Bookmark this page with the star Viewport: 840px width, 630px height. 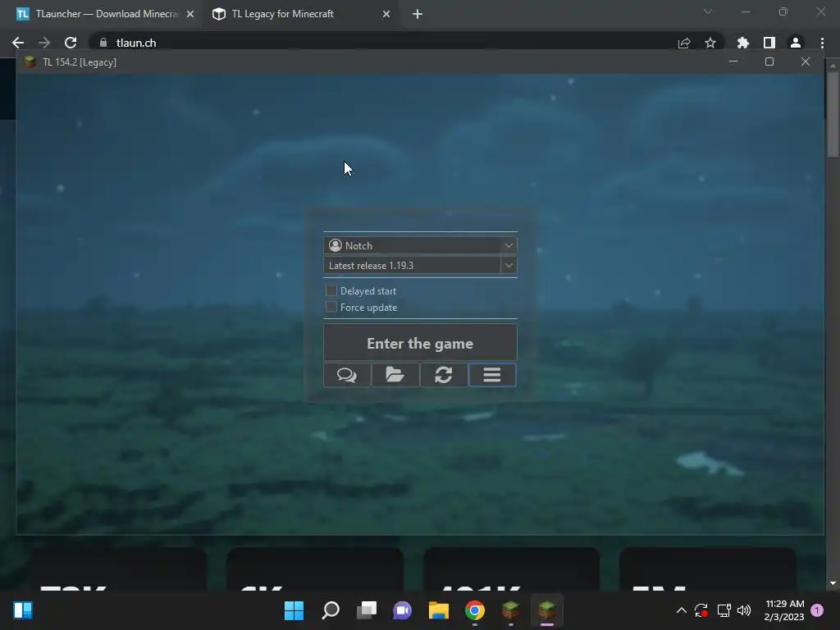point(710,43)
